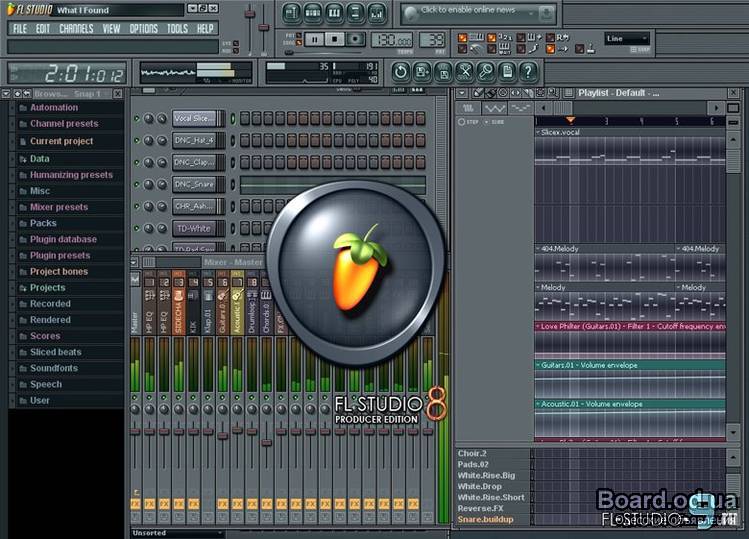Open the Unsorted dropdown below the mixer
Viewport: 749px width, 539px height.
point(178,533)
